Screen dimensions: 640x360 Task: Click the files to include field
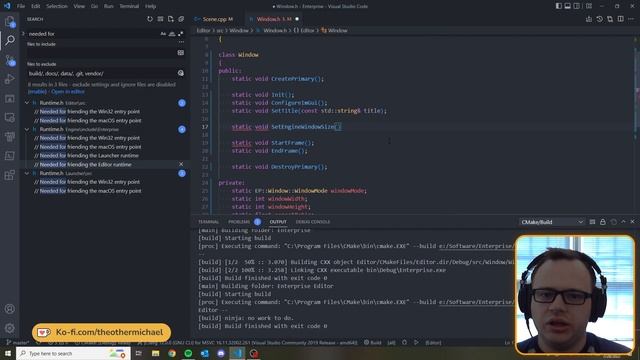102,53
